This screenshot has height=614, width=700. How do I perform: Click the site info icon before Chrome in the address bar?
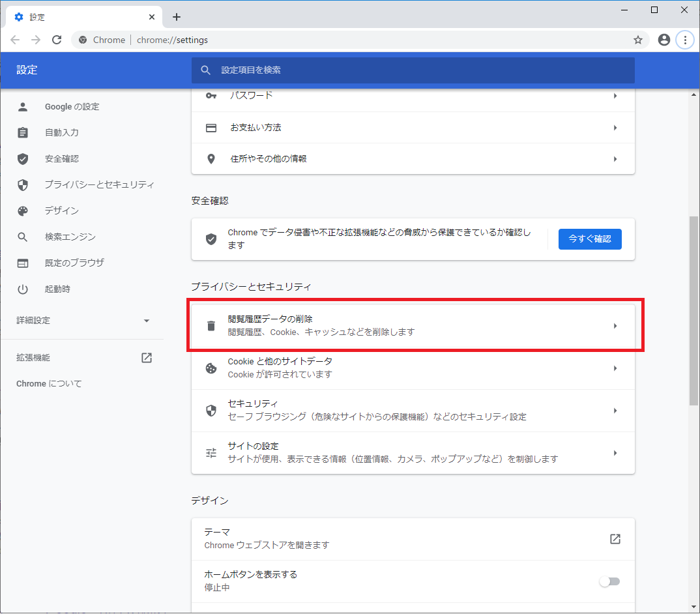click(83, 40)
